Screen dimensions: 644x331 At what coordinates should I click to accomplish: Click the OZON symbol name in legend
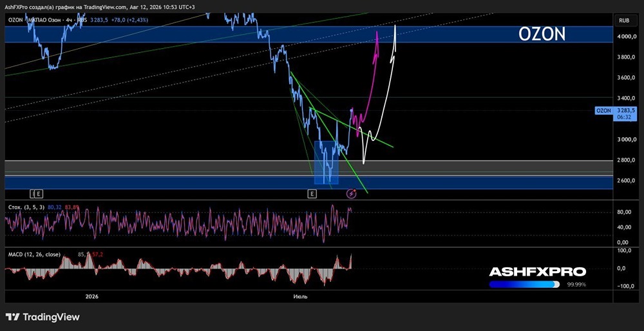coord(15,20)
